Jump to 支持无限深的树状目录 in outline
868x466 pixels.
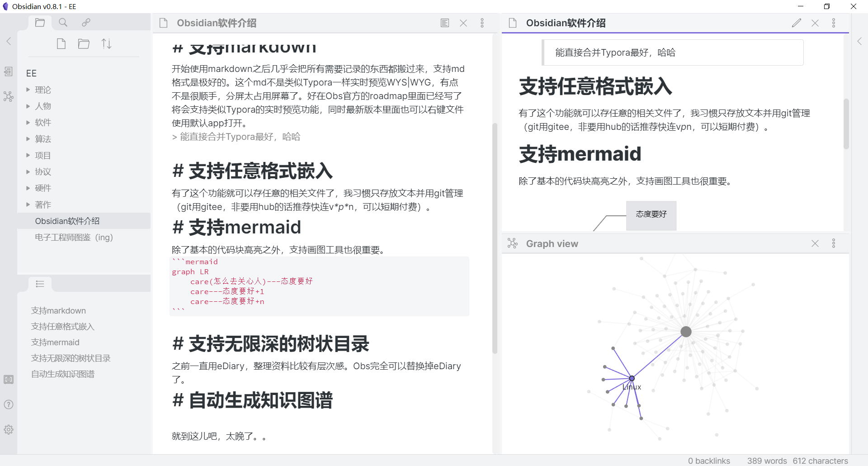point(71,358)
